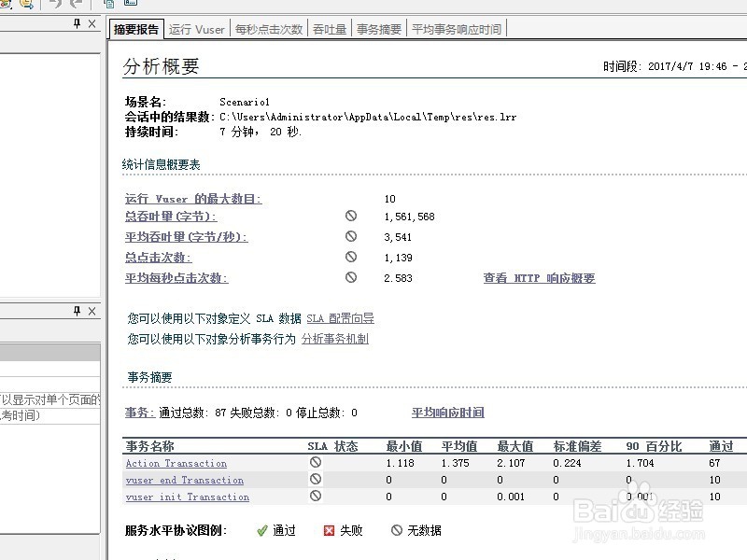Screen dimensions: 747x560
Task: Click the Copy icon in the top toolbar
Action: tap(109, 5)
